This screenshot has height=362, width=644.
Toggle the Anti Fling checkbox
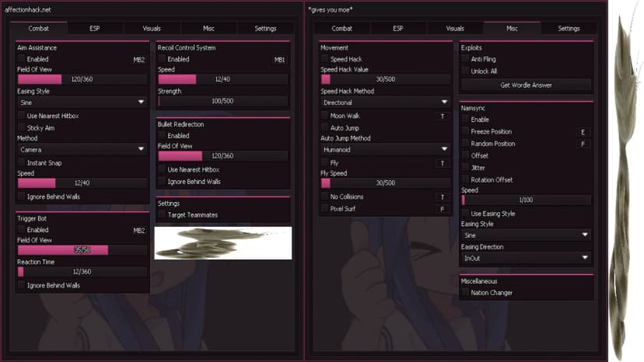(x=465, y=59)
